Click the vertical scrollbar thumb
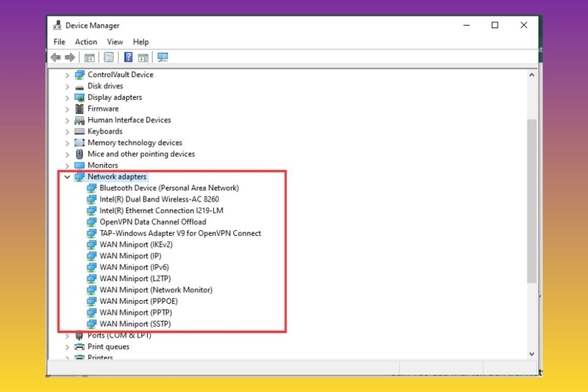The image size is (588, 392). click(x=531, y=201)
